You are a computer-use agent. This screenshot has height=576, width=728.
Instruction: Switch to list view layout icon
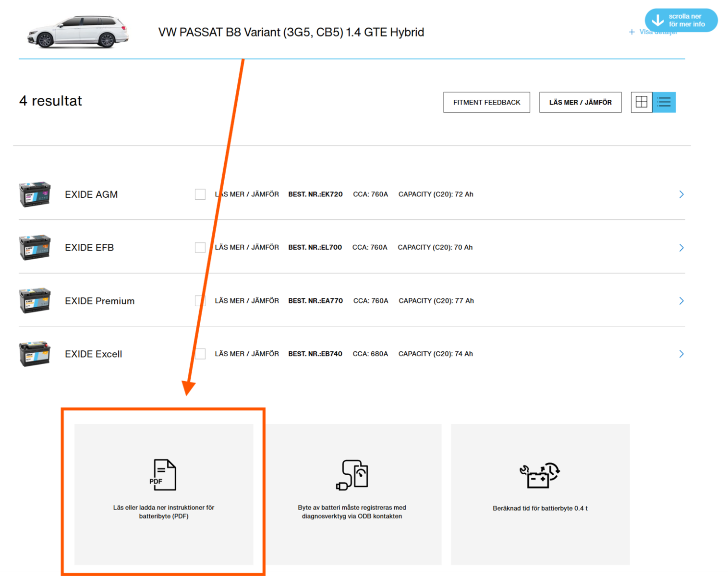pos(664,102)
